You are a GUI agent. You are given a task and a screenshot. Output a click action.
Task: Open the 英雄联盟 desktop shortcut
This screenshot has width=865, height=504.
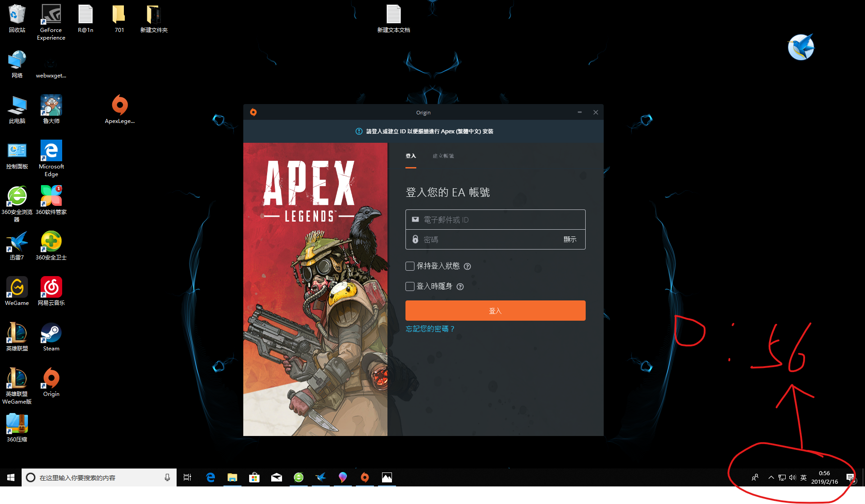point(17,337)
